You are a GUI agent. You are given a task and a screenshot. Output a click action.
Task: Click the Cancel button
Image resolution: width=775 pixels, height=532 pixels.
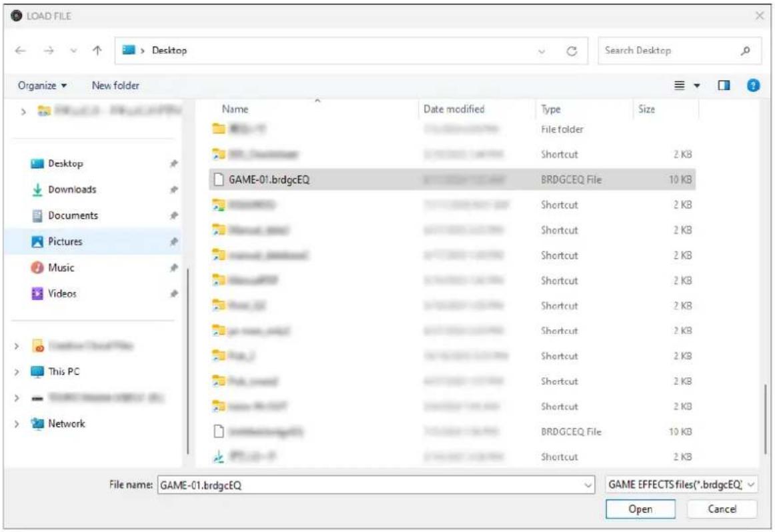click(722, 509)
